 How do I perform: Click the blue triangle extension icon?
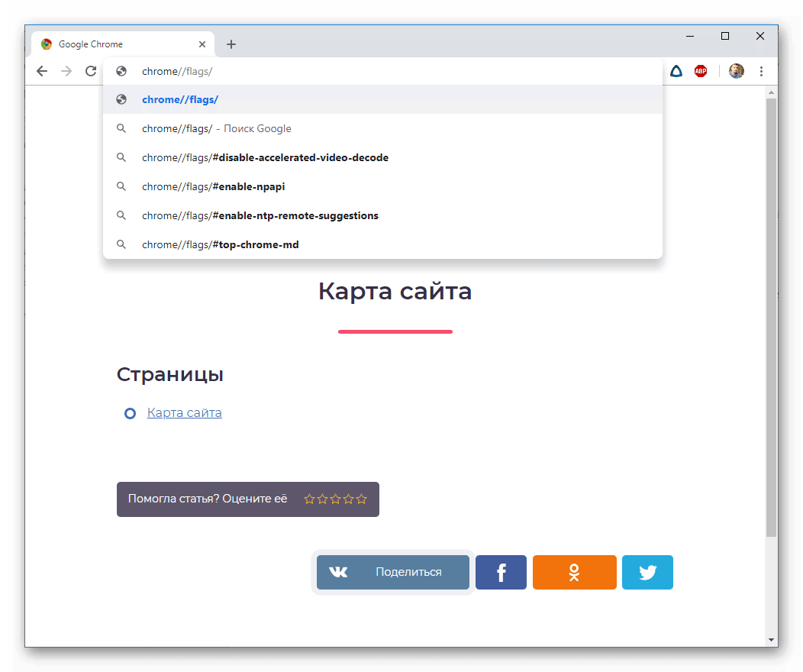pyautogui.click(x=676, y=71)
